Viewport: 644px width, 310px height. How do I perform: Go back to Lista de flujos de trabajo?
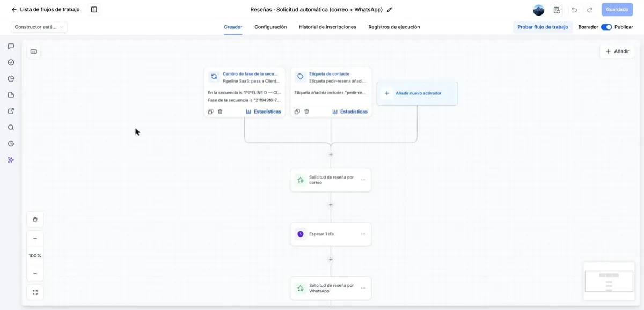(x=46, y=10)
